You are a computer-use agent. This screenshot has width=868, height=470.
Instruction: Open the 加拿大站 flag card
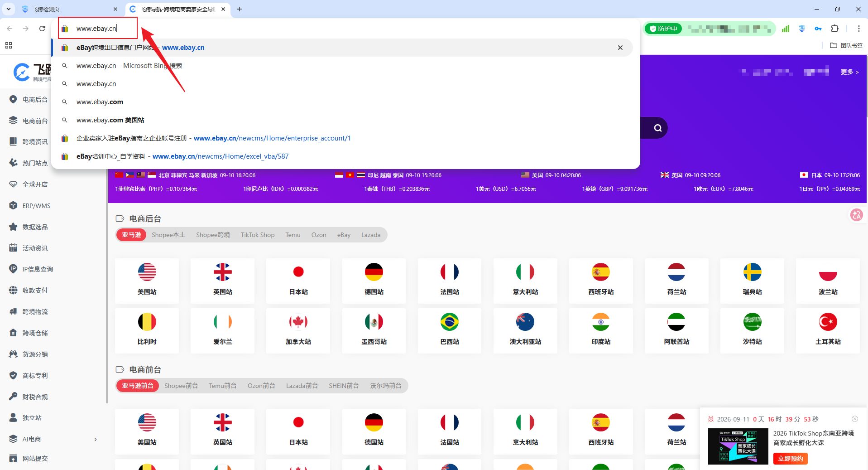(x=298, y=331)
